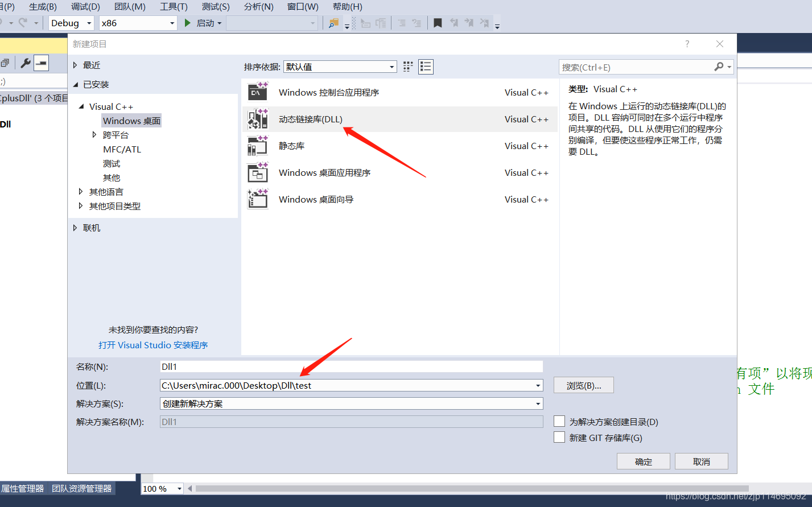Open the 测试(S) menu

[x=216, y=7]
